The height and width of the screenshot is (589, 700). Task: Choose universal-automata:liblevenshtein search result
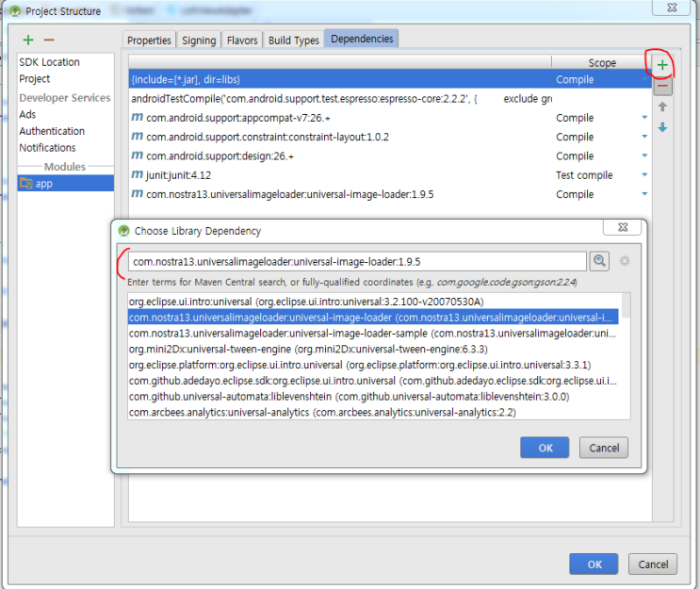tap(374, 396)
